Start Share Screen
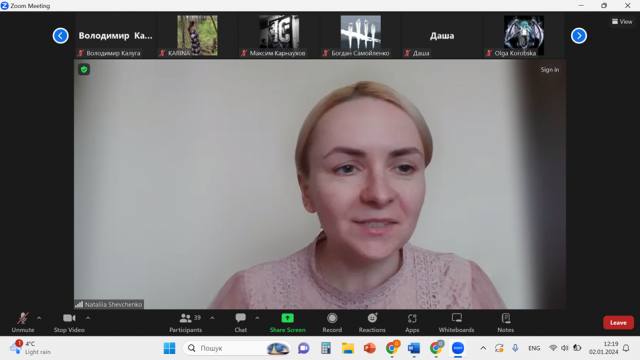This screenshot has height=360, width=640. pos(287,322)
